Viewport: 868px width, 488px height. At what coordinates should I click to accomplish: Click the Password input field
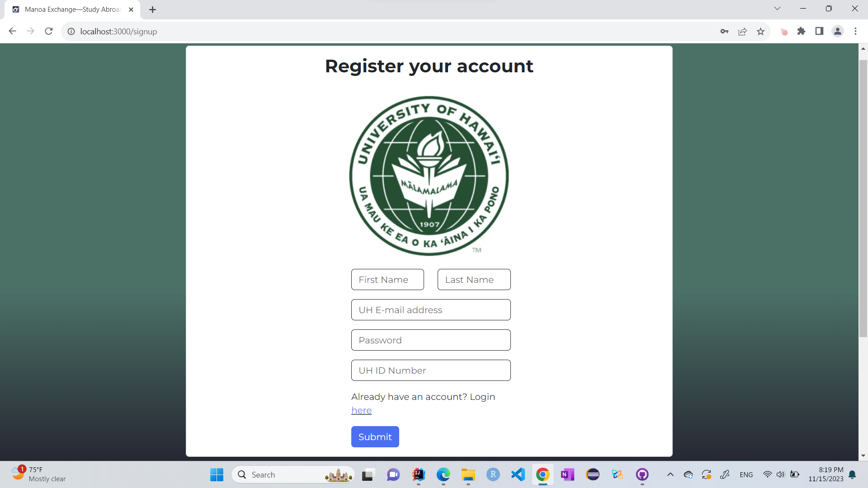click(x=430, y=340)
